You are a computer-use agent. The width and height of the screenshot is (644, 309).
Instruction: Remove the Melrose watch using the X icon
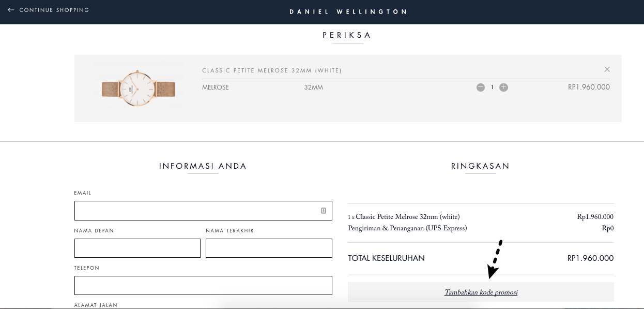(x=607, y=69)
